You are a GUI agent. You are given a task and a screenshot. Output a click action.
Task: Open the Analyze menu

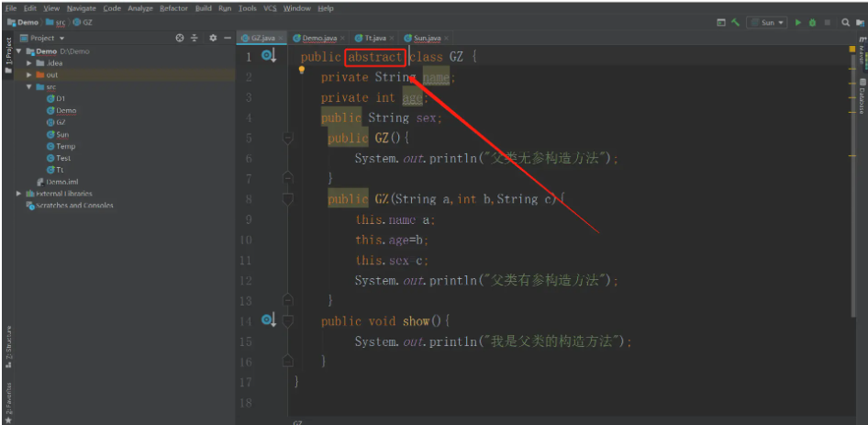tap(140, 8)
